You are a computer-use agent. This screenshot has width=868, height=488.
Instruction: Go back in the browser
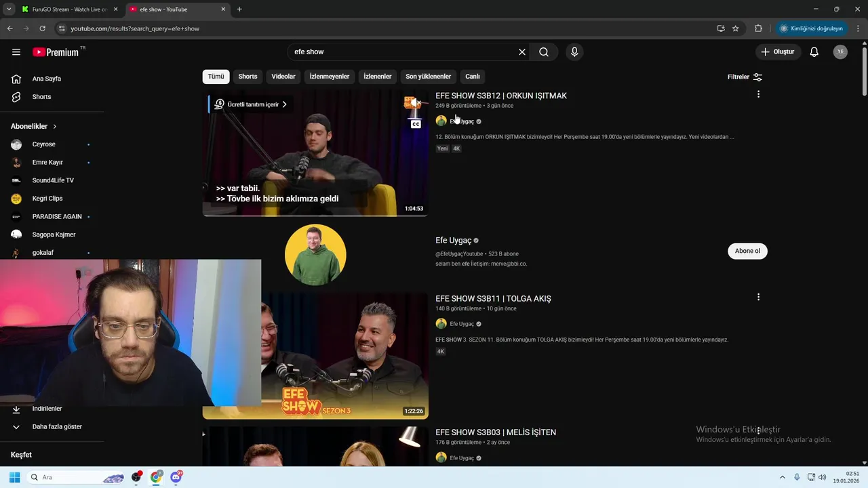pyautogui.click(x=9, y=28)
